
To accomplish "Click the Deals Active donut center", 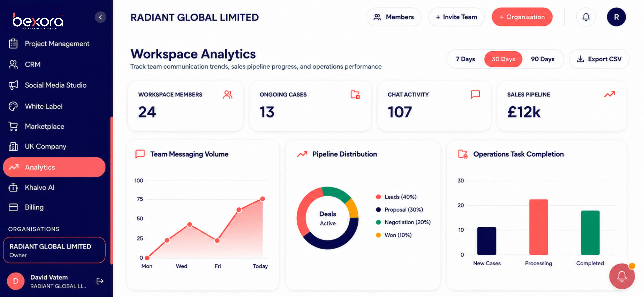I will point(328,218).
